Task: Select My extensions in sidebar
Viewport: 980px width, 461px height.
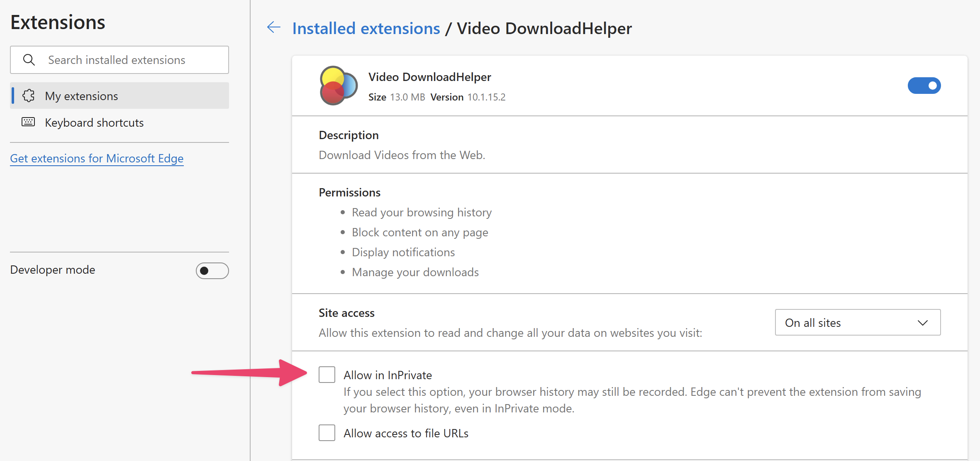Action: (x=82, y=96)
